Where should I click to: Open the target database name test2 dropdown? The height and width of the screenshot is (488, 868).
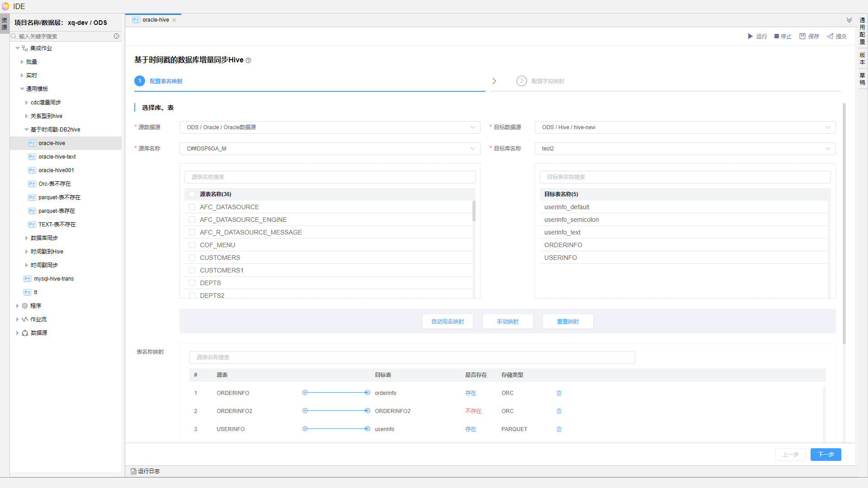[x=684, y=149]
